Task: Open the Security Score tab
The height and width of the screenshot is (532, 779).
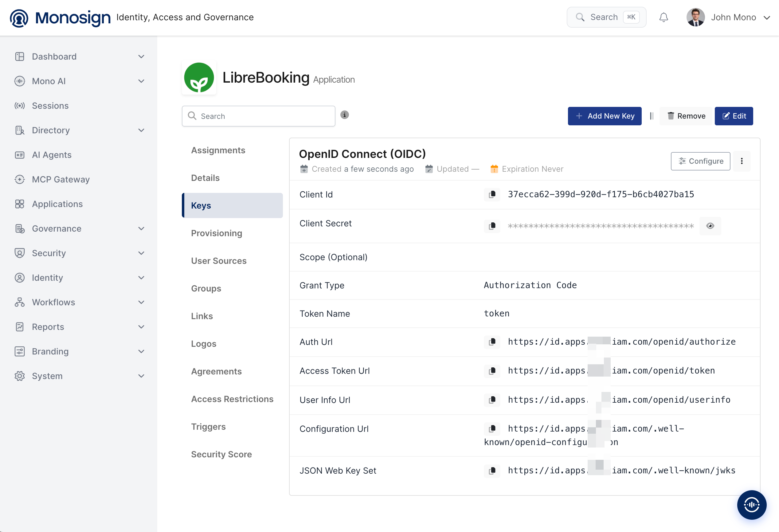Action: (232, 454)
